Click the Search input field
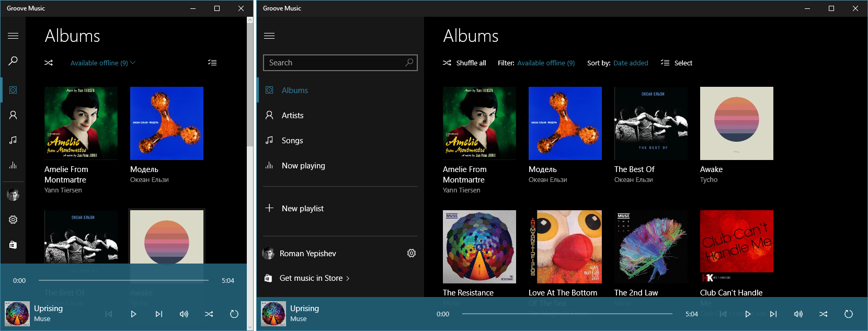This screenshot has height=331, width=868. (x=340, y=63)
